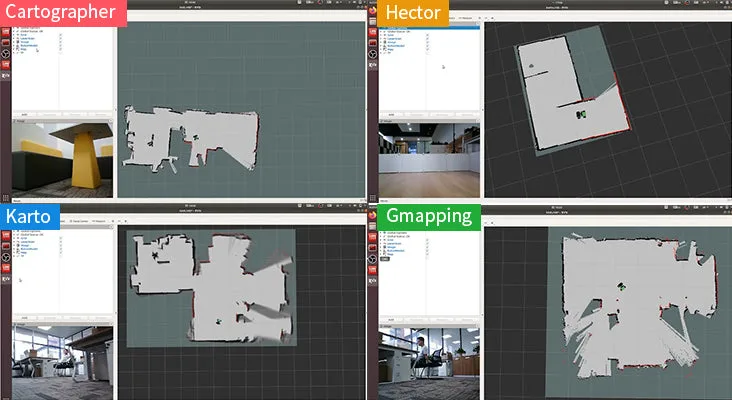The height and width of the screenshot is (400, 732).
Task: Expand the LaserScan row in Hector displays
Action: [x=380, y=39]
